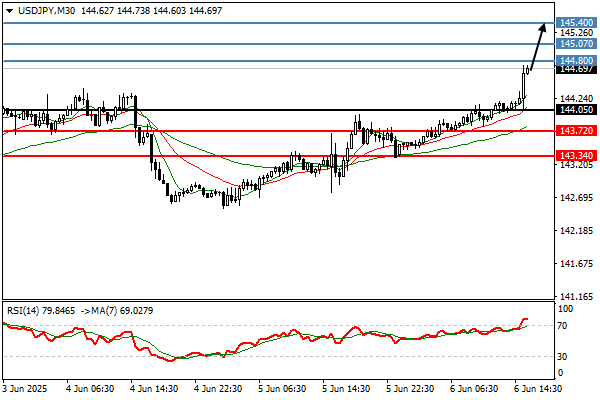600x400 pixels.
Task: Click the RSI oversold level 30
Action: click(562, 357)
